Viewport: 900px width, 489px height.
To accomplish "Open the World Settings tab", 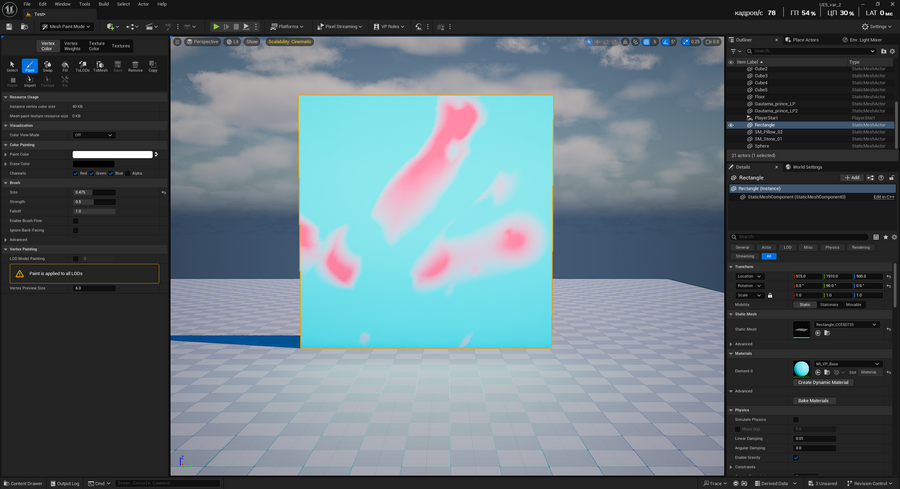I will [804, 167].
